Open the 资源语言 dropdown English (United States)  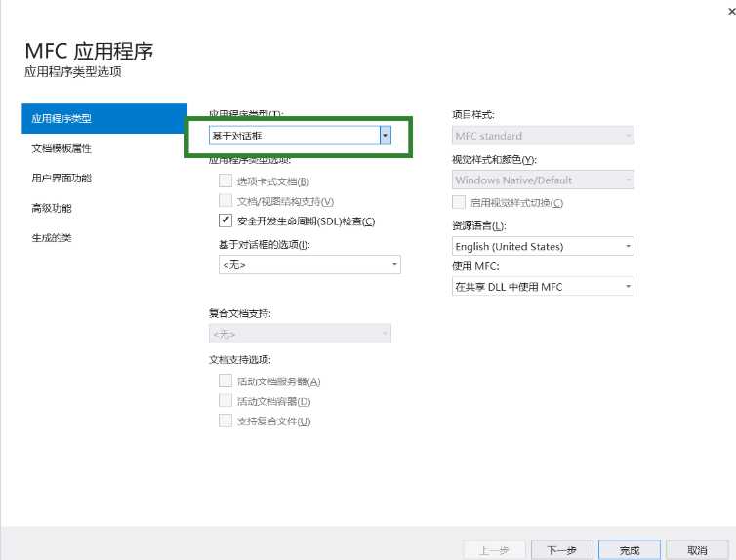tap(543, 246)
